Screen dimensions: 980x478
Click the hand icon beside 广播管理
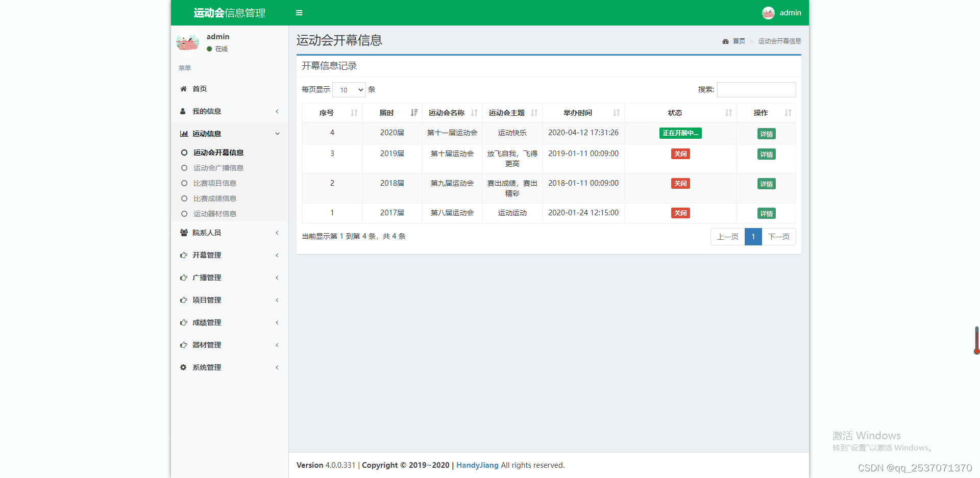(x=184, y=278)
